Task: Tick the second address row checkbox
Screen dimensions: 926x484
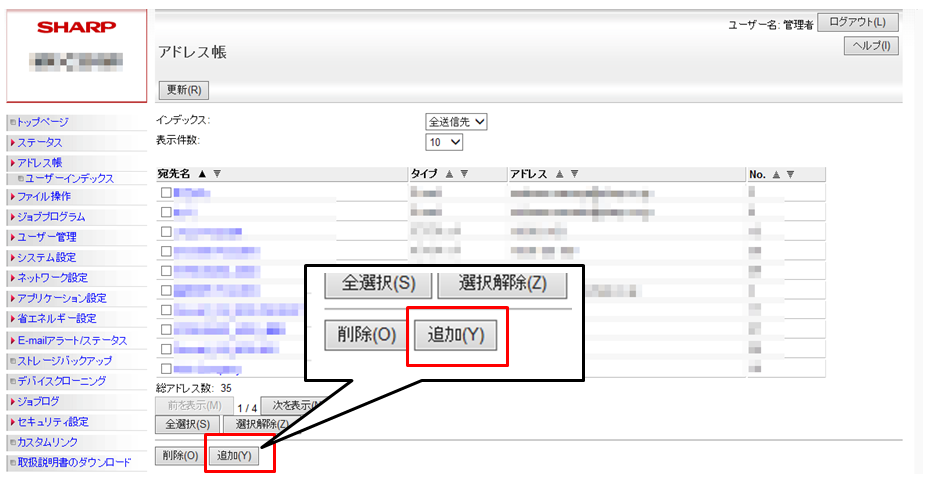Action: 166,212
